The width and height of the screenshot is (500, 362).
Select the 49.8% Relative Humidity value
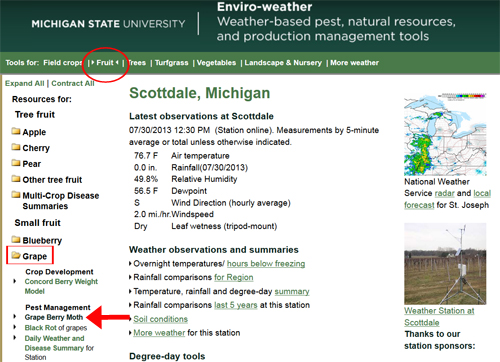point(146,179)
